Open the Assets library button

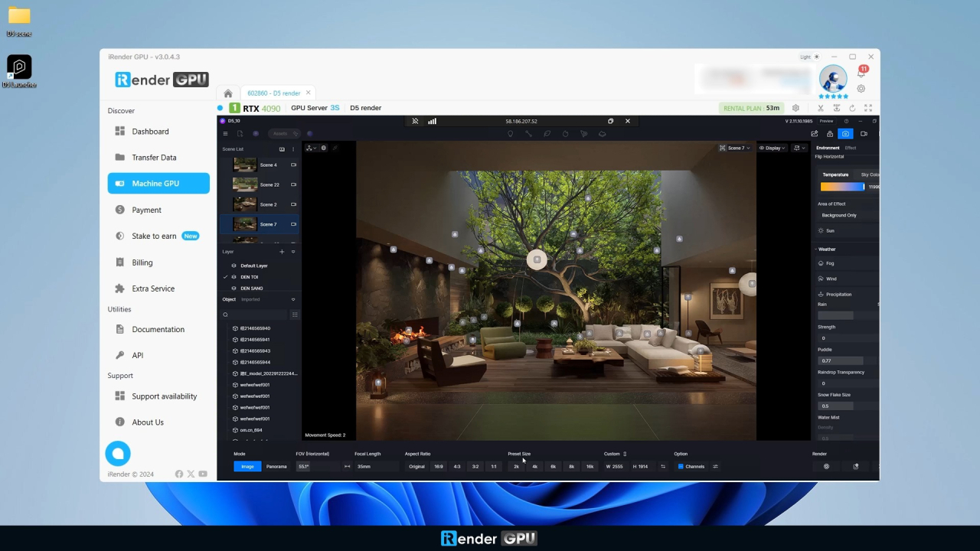(x=285, y=134)
